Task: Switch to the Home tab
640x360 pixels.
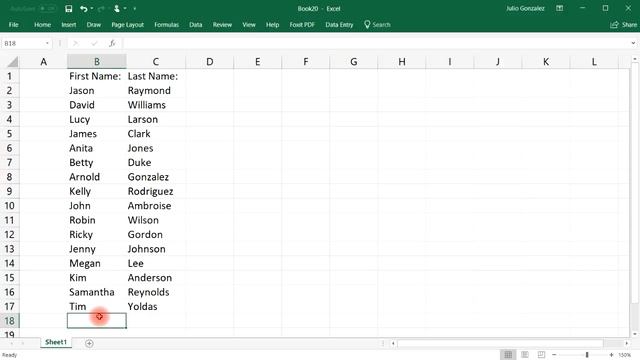Action: 42,25
